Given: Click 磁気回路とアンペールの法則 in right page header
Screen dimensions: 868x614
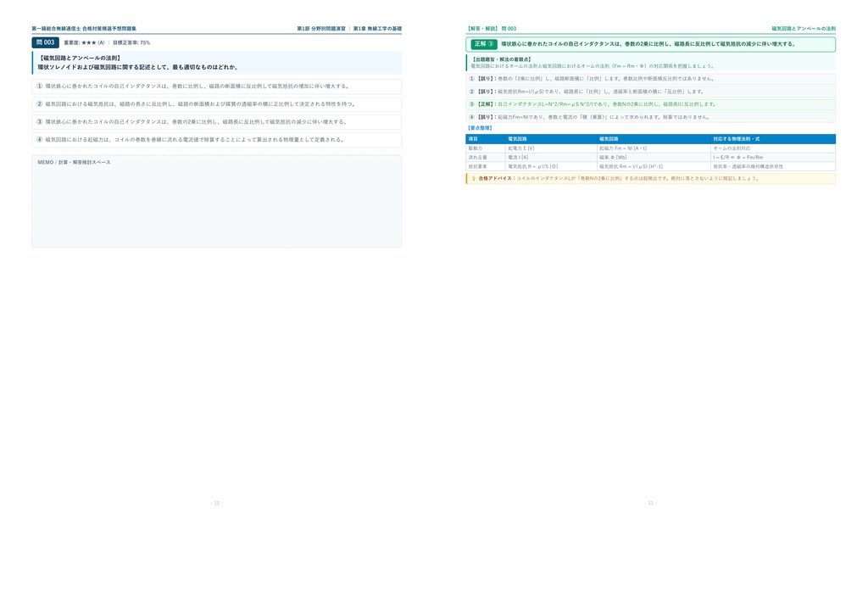Looking at the screenshot, I should coord(804,29).
